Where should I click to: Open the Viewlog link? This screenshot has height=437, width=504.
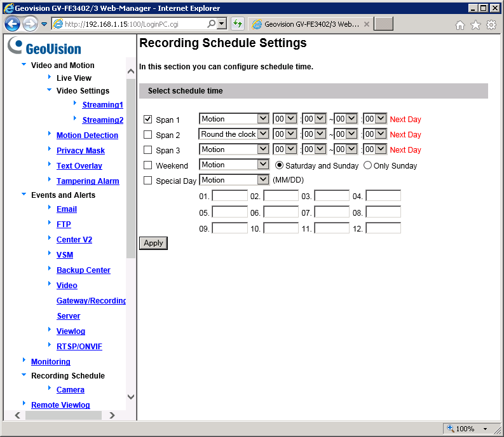[x=71, y=331]
